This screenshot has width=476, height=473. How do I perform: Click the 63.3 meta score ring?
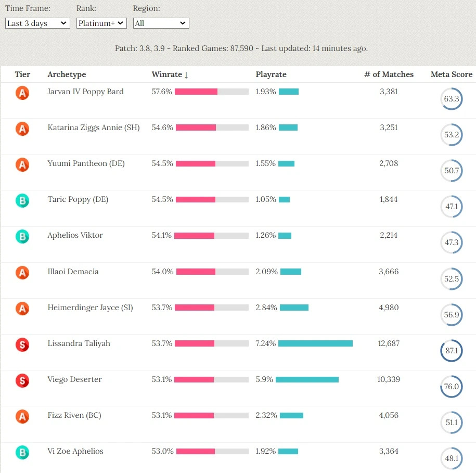pyautogui.click(x=452, y=99)
